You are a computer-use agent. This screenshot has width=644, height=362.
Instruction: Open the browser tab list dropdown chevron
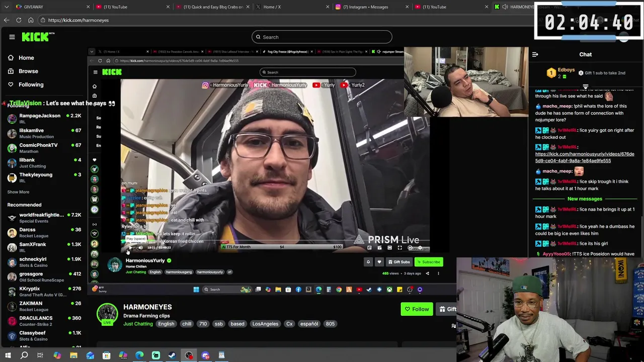[6, 7]
